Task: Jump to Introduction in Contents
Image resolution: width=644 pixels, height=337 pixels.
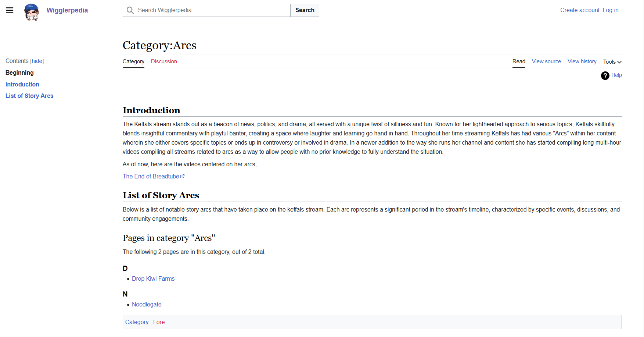Action: [x=22, y=84]
